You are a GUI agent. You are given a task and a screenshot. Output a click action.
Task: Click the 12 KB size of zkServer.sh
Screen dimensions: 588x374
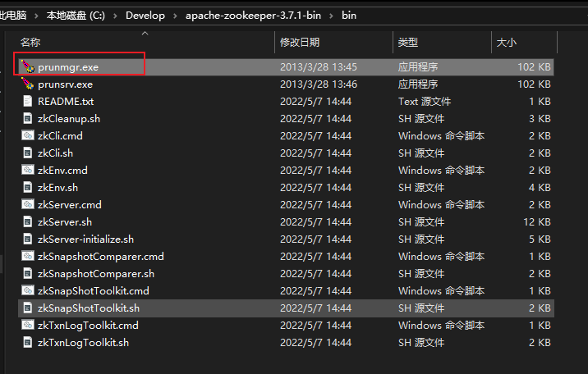(x=536, y=222)
